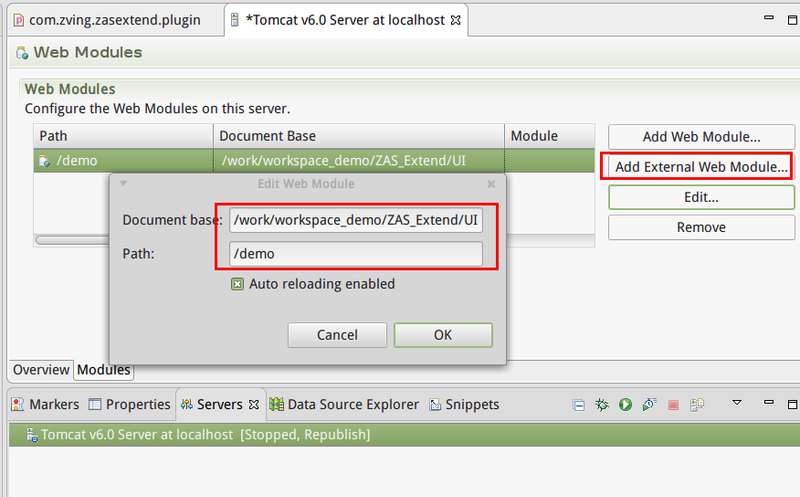Toggle Auto reloading enabled checkbox

click(238, 284)
